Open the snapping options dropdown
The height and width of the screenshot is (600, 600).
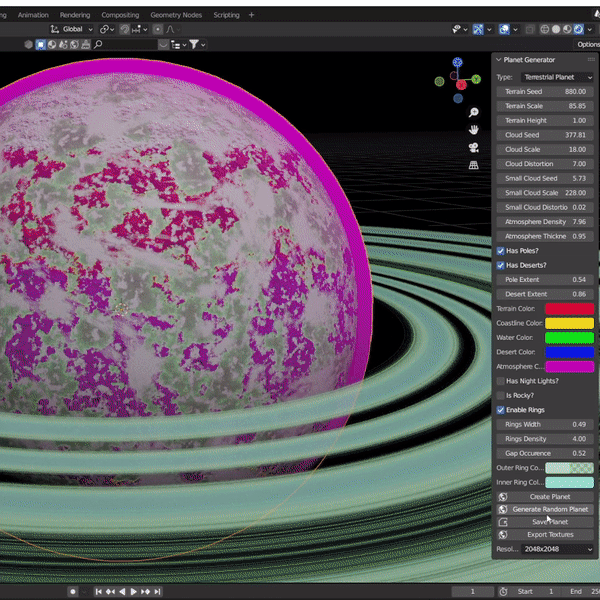tap(140, 29)
